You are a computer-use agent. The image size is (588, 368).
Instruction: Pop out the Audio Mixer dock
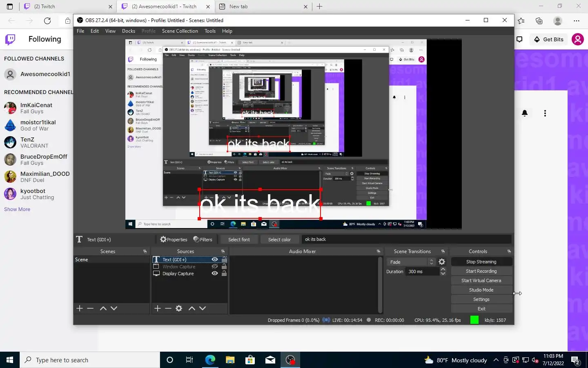[x=379, y=251]
